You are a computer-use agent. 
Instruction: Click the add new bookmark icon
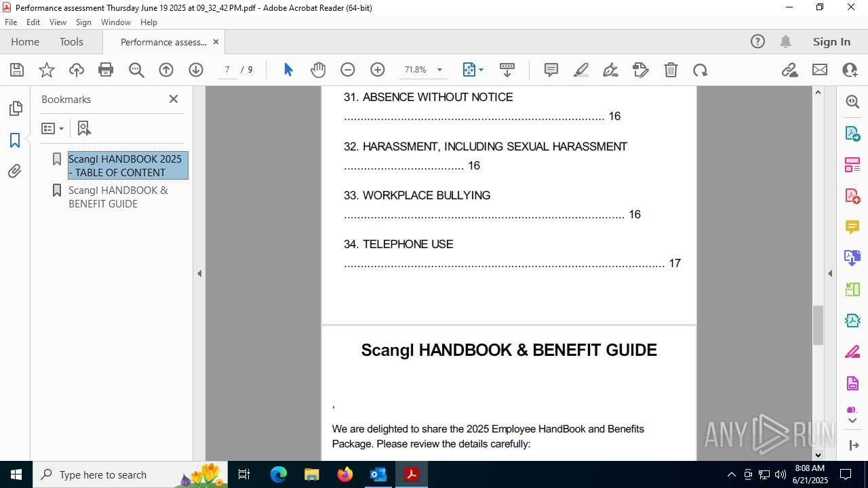click(84, 128)
